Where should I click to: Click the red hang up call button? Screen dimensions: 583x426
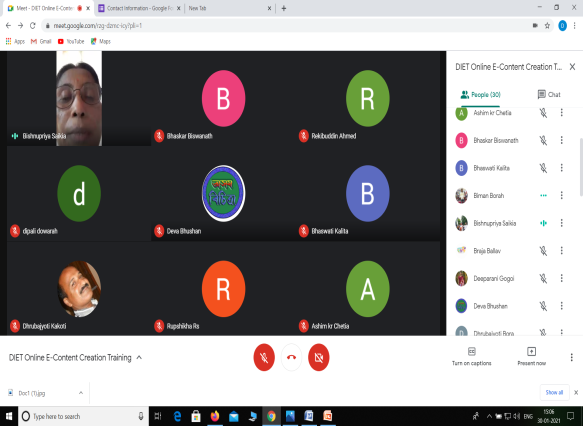[x=291, y=357]
